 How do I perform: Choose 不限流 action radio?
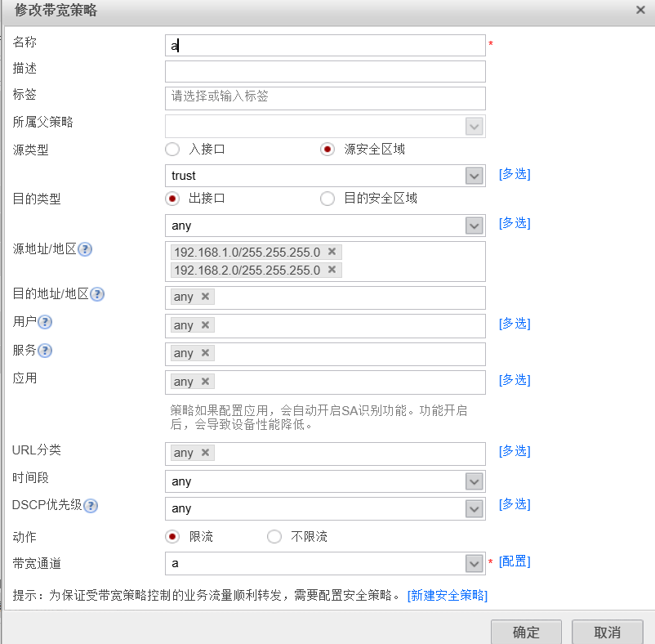click(274, 536)
